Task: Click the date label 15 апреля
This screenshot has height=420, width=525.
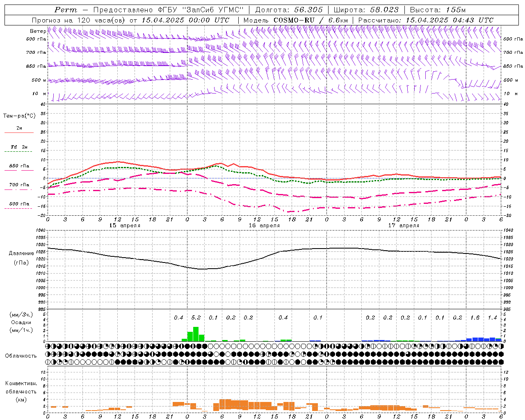Action: point(125,226)
